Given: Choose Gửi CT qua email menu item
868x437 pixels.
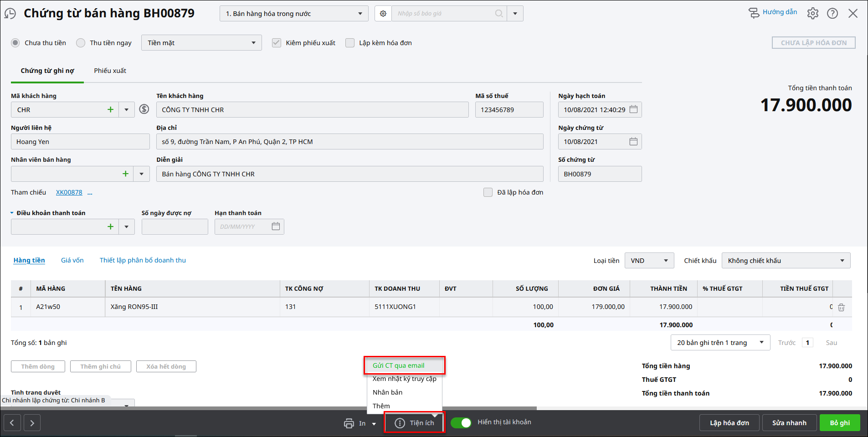Looking at the screenshot, I should [x=399, y=365].
